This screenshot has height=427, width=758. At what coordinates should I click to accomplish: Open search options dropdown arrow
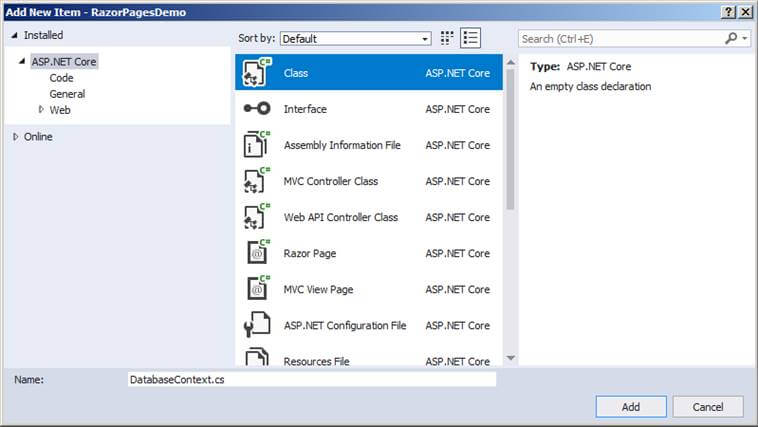click(745, 38)
